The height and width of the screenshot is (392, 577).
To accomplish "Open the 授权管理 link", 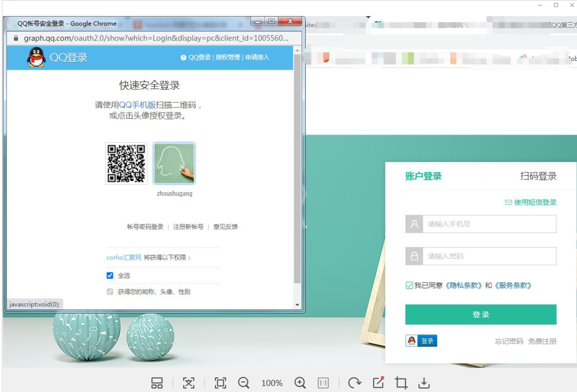I will 228,57.
